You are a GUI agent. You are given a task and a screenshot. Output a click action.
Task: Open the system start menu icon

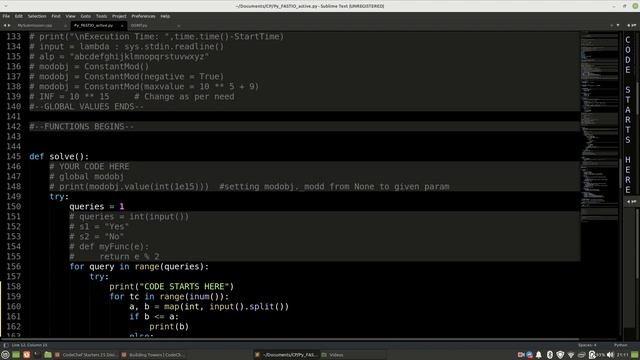pos(5,355)
